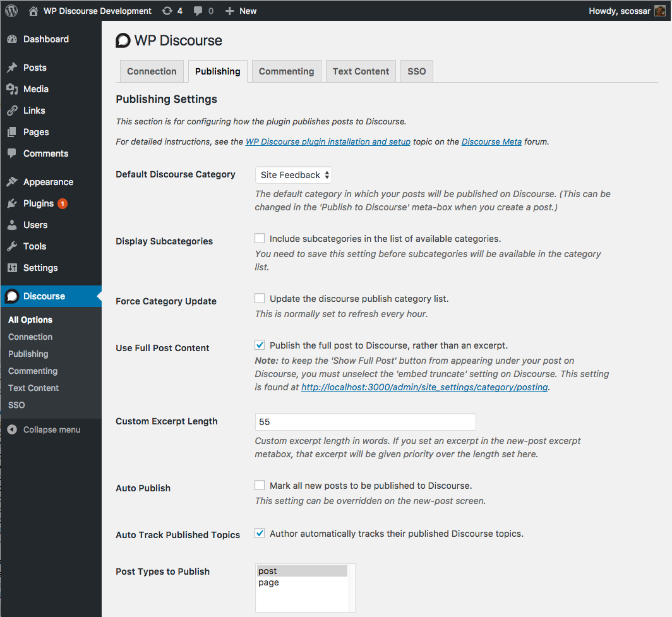672x617 pixels.
Task: Select the Tools wrench icon
Action: click(x=12, y=246)
